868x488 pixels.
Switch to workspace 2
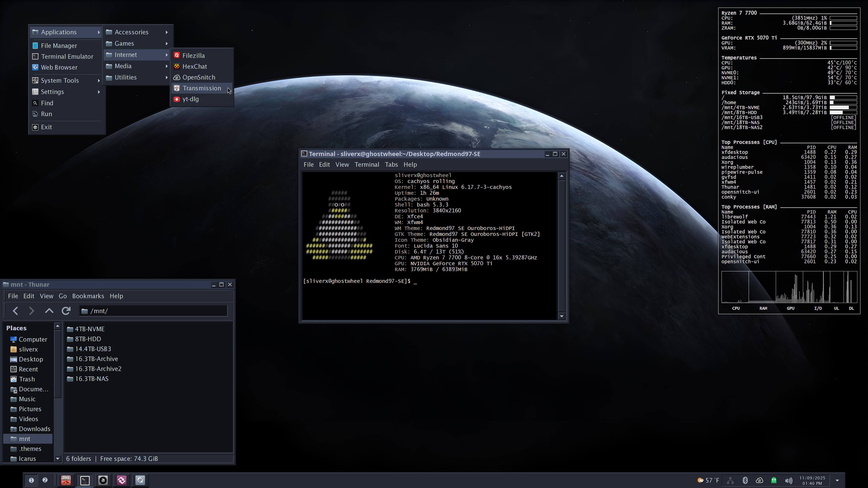pyautogui.click(x=45, y=480)
